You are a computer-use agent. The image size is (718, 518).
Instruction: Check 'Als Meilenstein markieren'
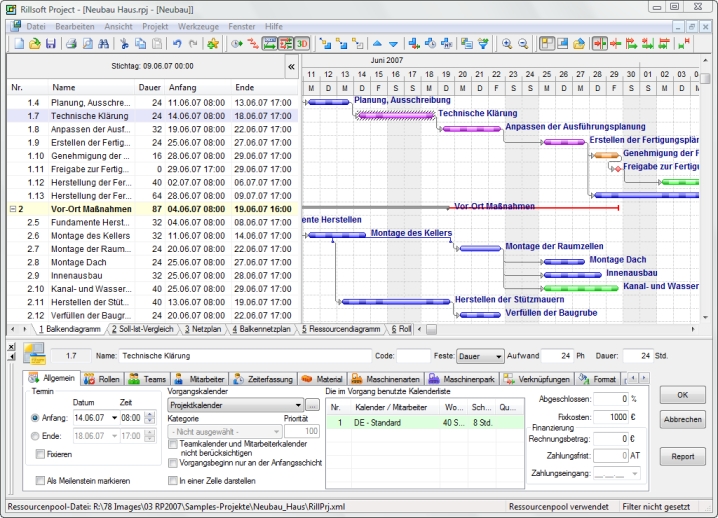[x=40, y=480]
